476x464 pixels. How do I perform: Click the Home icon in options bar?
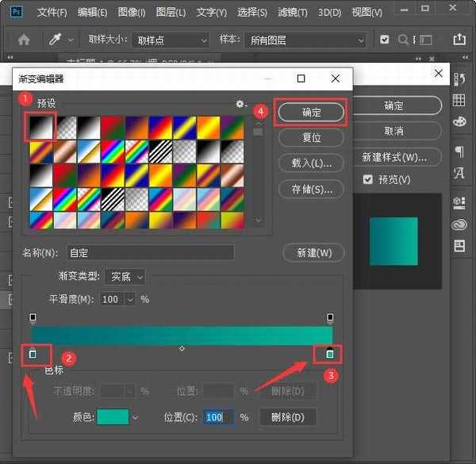[24, 40]
